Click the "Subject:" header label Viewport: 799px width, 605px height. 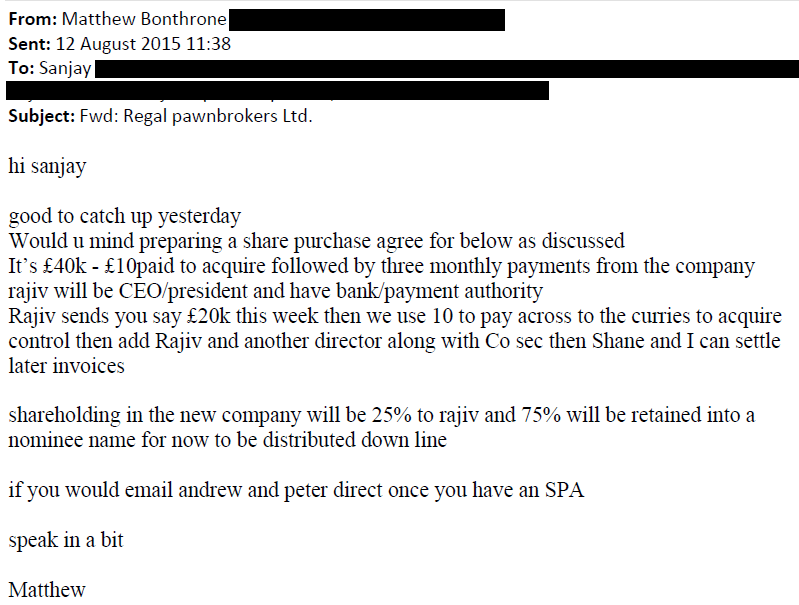41,116
